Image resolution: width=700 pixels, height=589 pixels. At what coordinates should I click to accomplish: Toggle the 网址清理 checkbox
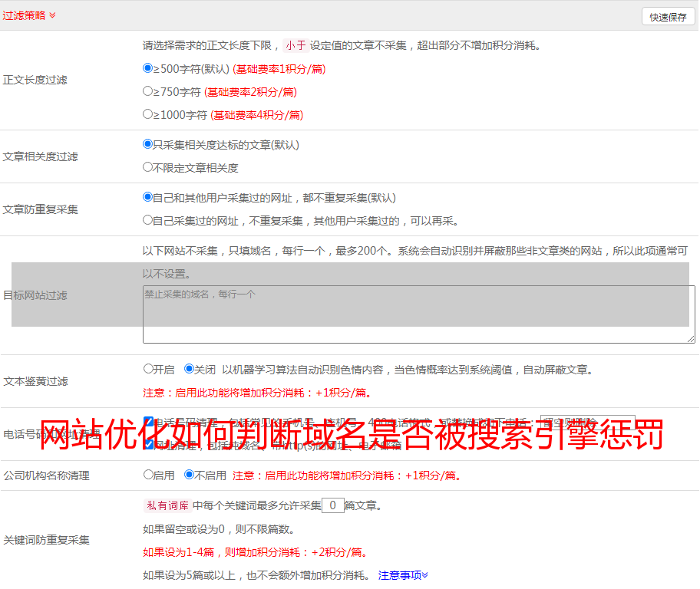tap(149, 444)
